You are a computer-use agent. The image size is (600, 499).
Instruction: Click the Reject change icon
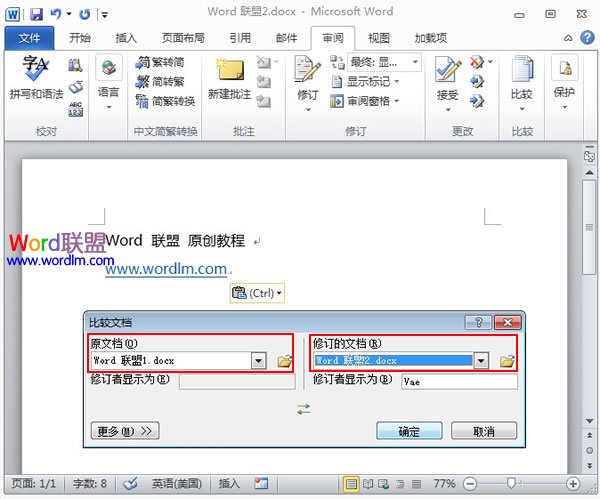pyautogui.click(x=477, y=62)
